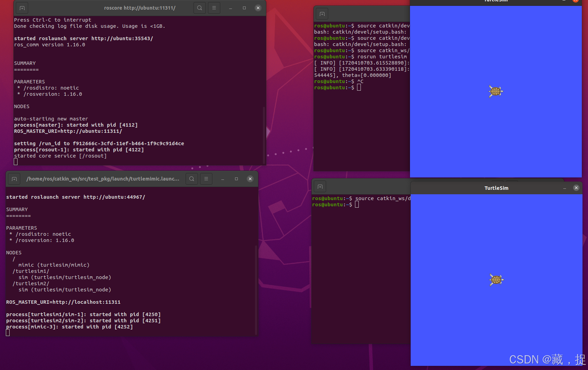Click 'theta=[0.000000]' line in upper right terminal
Screen dimensions: 588x370
coord(353,75)
